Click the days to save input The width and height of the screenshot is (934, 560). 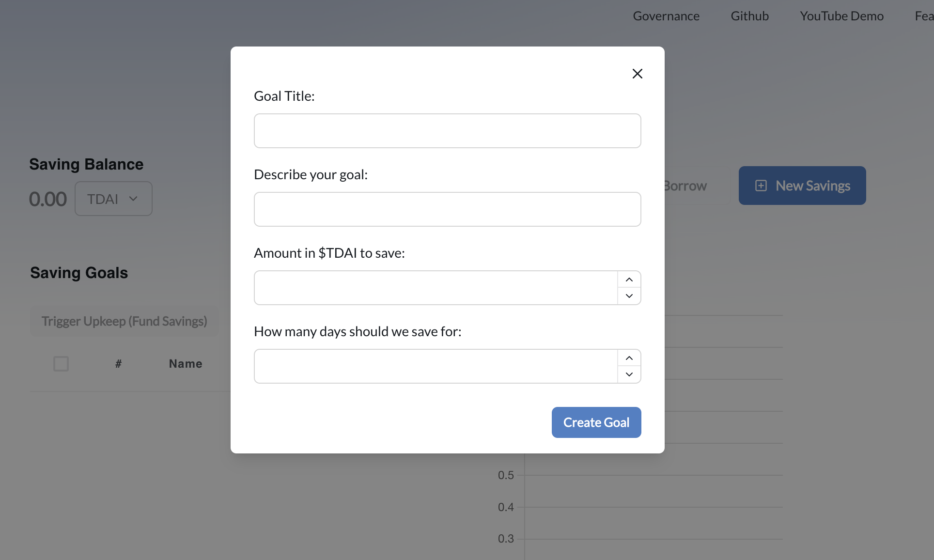[x=436, y=366]
